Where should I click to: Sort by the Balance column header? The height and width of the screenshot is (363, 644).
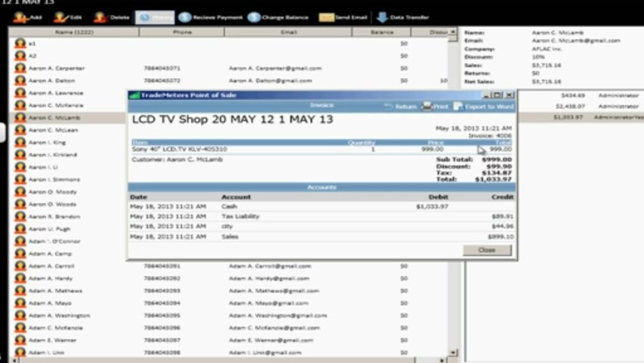pyautogui.click(x=382, y=32)
